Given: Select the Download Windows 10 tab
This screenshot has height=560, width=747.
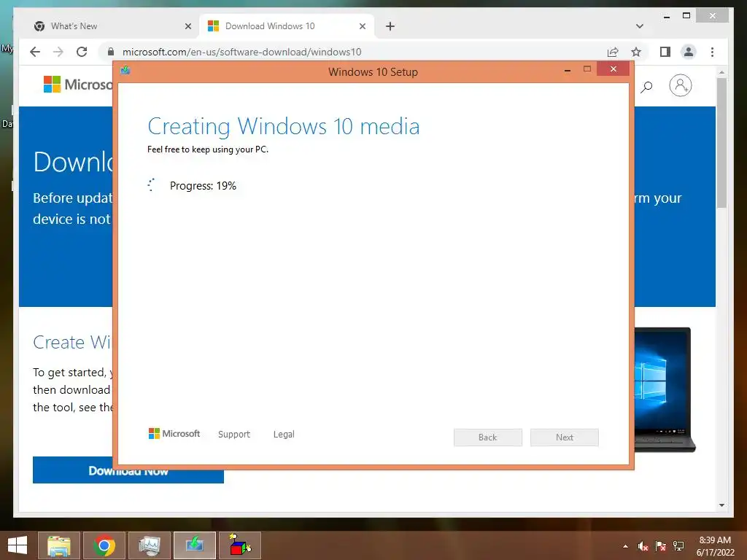Looking at the screenshot, I should [287, 26].
